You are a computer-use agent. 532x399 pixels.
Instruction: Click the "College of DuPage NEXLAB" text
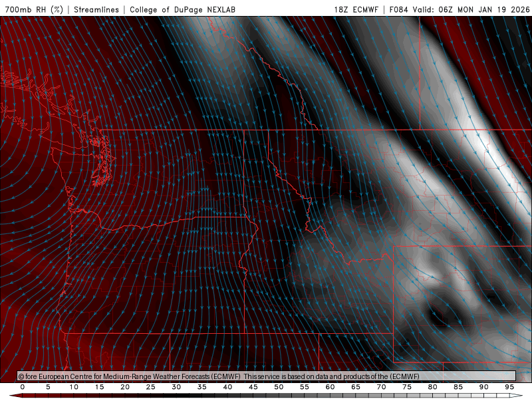[182, 9]
